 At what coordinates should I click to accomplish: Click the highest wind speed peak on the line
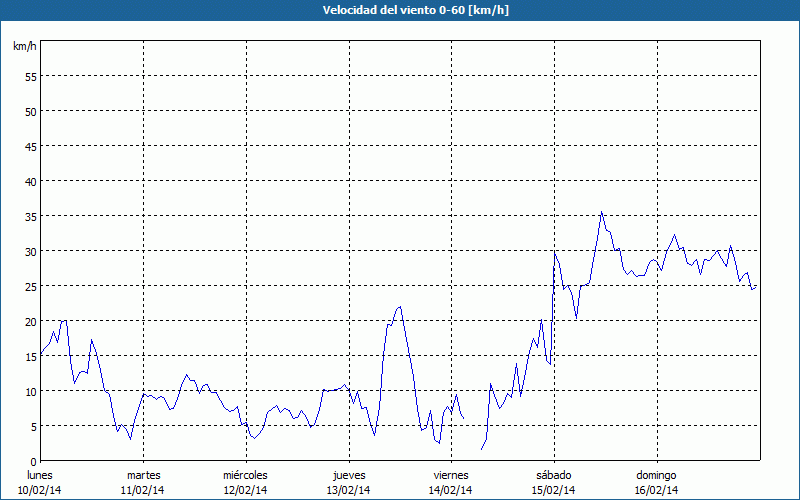tap(601, 212)
